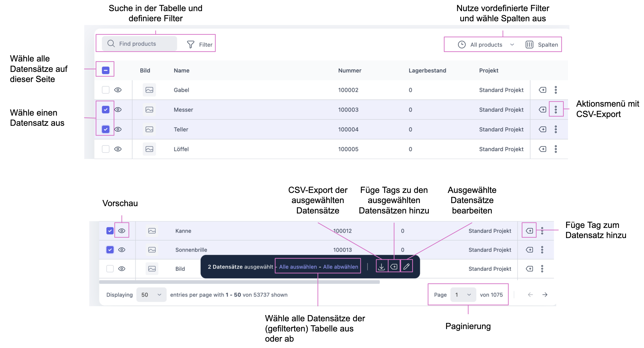Screen dimensions: 644x348
Task: Expand entries per page dropdown showing 50
Action: tap(151, 295)
